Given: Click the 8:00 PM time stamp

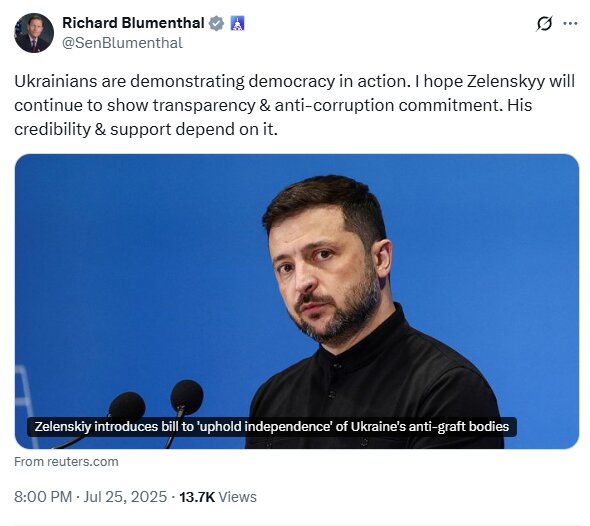Looking at the screenshot, I should point(43,497).
